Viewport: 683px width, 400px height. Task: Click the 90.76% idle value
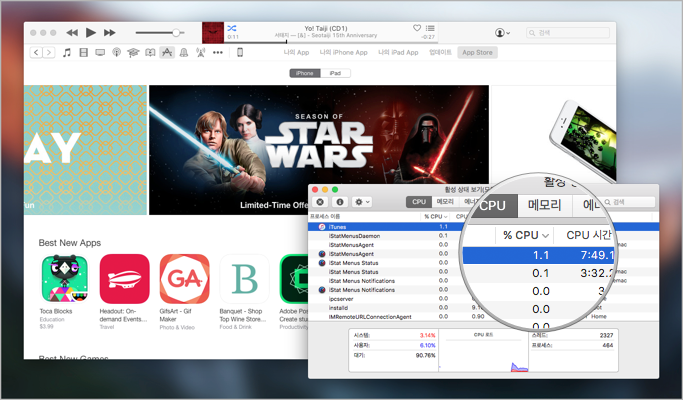426,355
